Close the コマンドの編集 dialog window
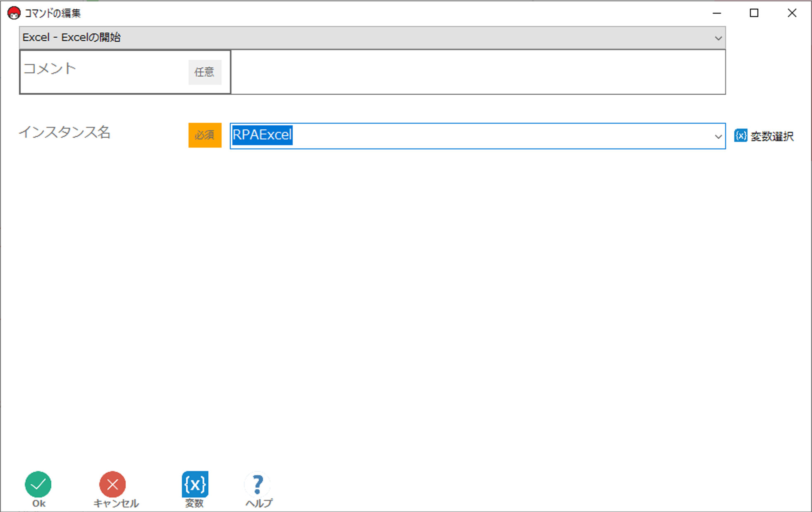Viewport: 812px width, 512px height. coord(792,13)
